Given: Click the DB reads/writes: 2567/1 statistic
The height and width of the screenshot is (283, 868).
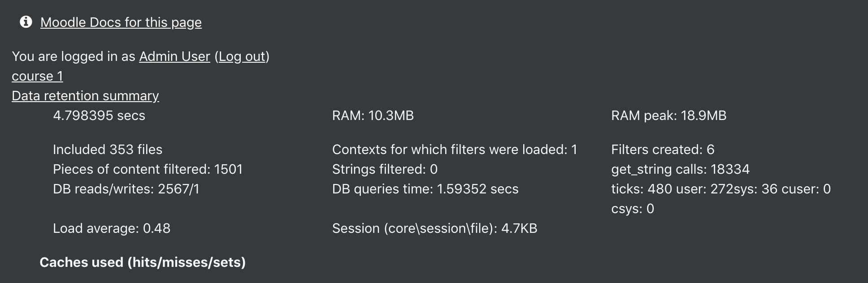Looking at the screenshot, I should [x=126, y=189].
